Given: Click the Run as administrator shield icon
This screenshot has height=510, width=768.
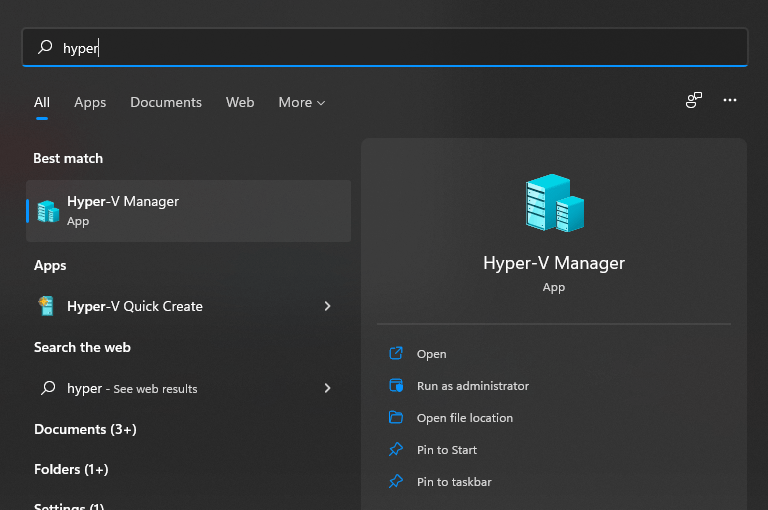Looking at the screenshot, I should [x=396, y=386].
